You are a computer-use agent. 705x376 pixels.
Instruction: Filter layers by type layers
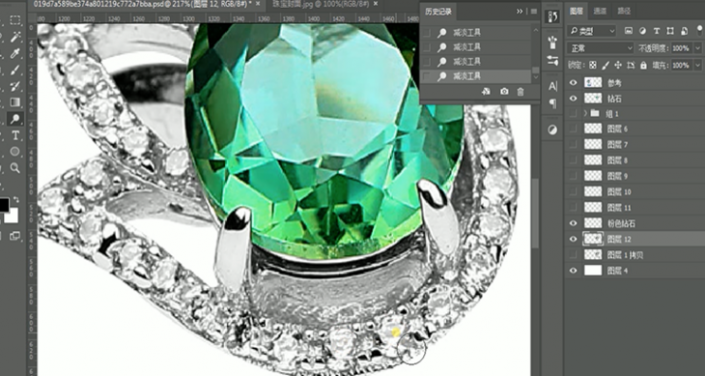pos(656,31)
